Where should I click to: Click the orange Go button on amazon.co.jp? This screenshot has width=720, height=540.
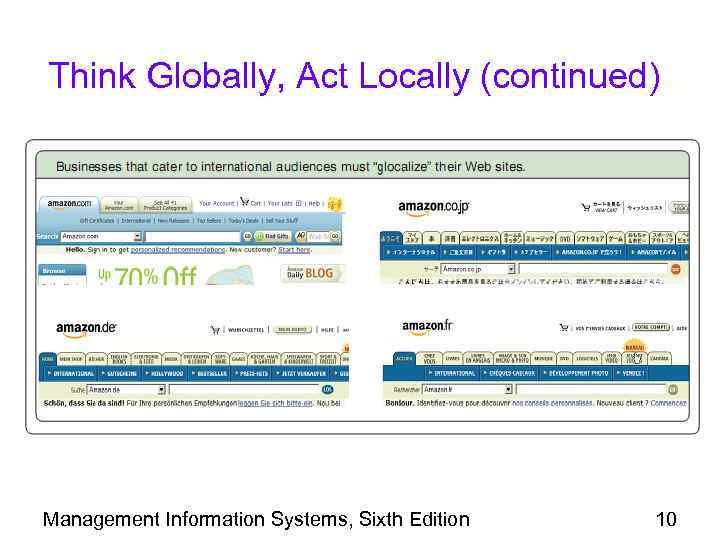[x=675, y=269]
